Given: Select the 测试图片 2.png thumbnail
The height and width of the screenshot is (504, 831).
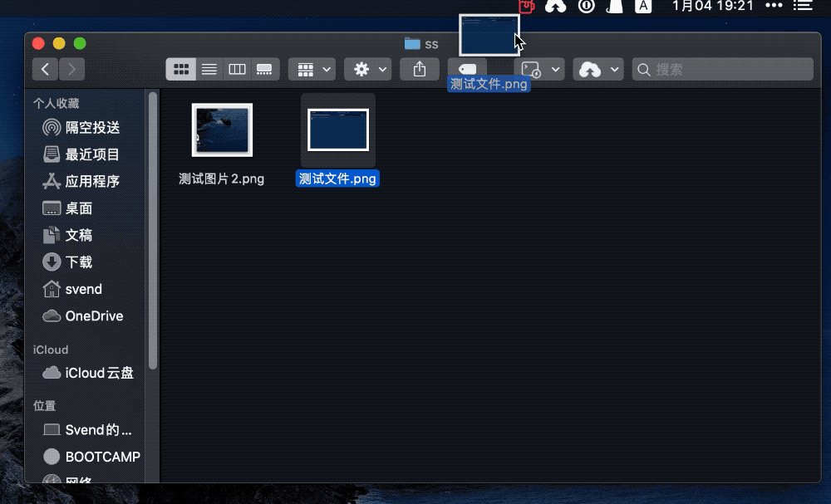Looking at the screenshot, I should click(x=222, y=130).
